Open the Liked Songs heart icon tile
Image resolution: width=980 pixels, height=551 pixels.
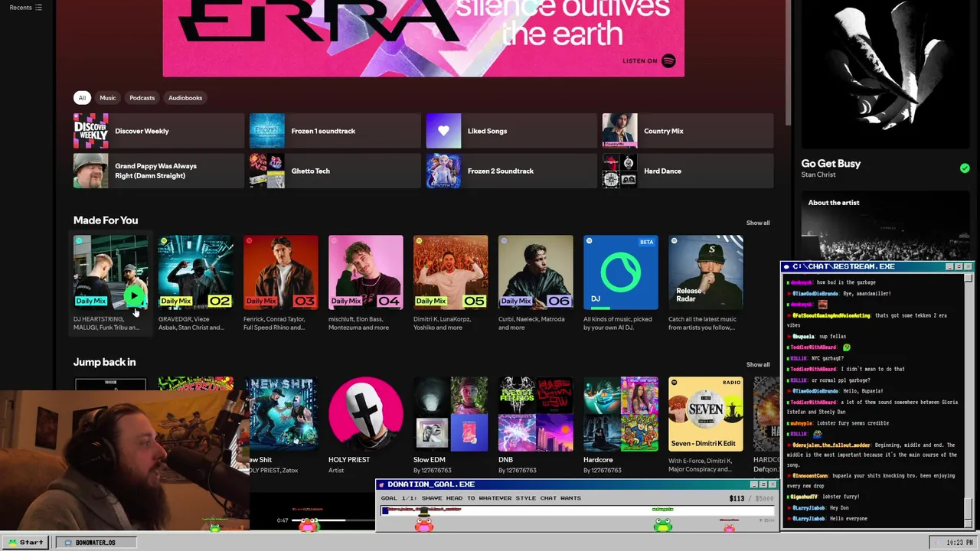click(443, 131)
